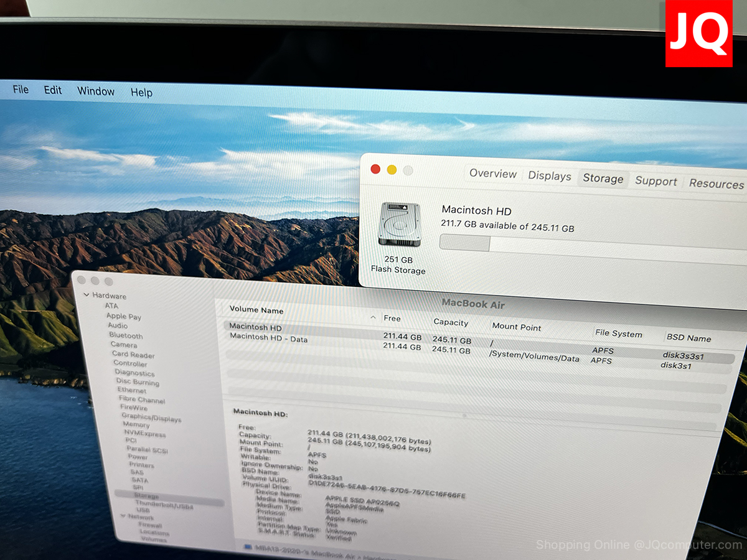
Task: Open the Window menu
Action: coord(96,91)
